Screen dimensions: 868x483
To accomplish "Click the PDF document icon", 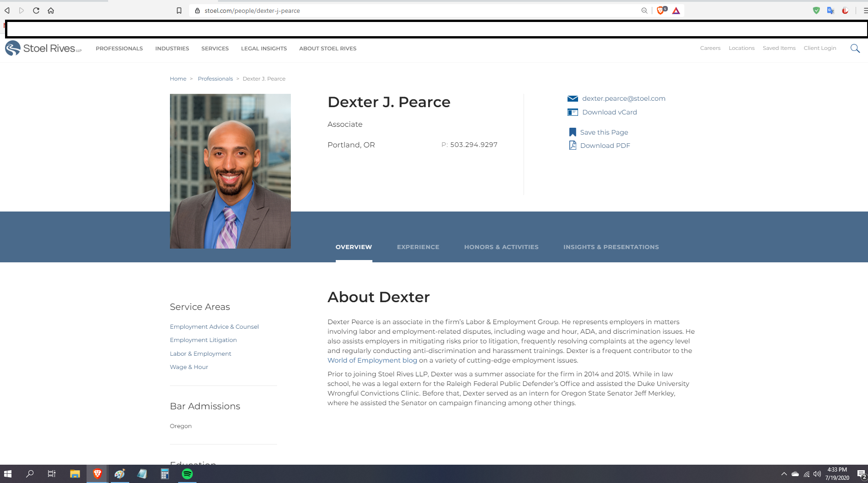I will (x=573, y=145).
